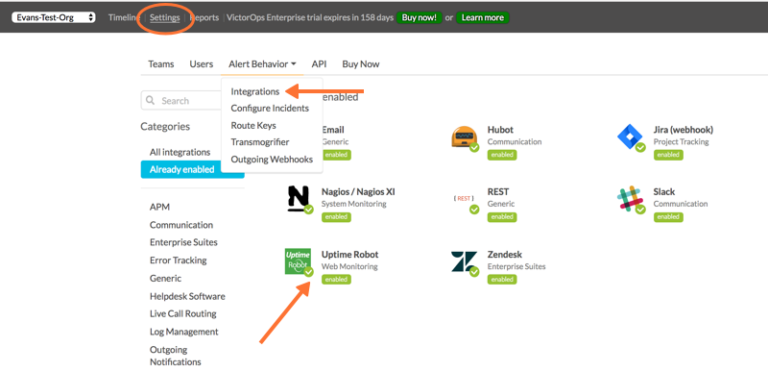Image resolution: width=768 pixels, height=372 pixels.
Task: Click the REST integration title
Action: point(498,192)
